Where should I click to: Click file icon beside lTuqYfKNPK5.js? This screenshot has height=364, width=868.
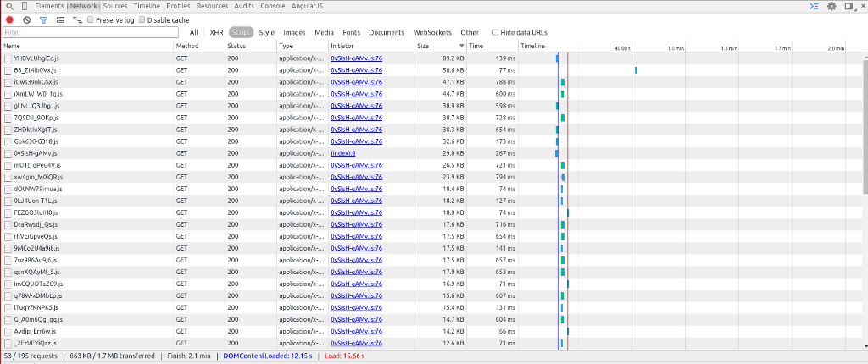pos(8,307)
